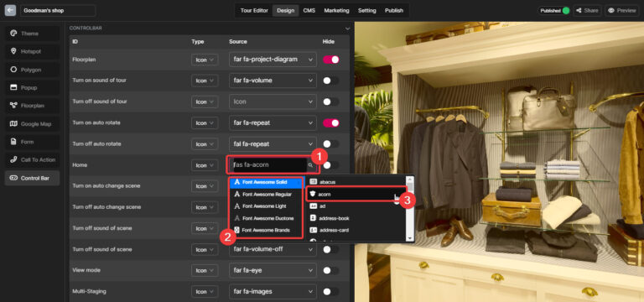This screenshot has height=302, width=644.
Task: Click the Preview button
Action: [x=622, y=11]
